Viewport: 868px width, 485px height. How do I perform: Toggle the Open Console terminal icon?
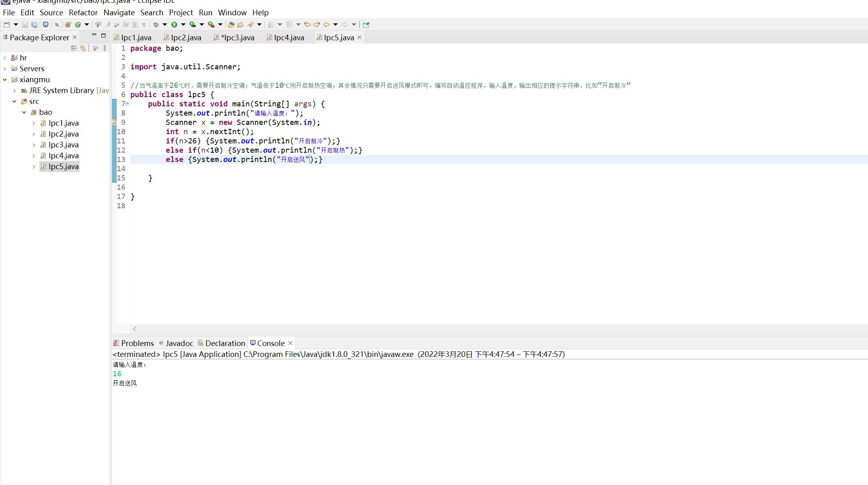[46, 25]
